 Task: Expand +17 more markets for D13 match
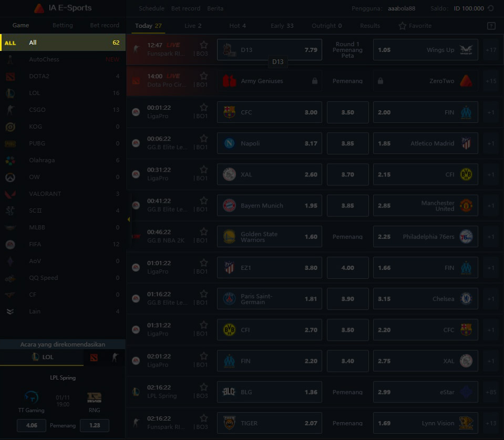click(x=491, y=50)
